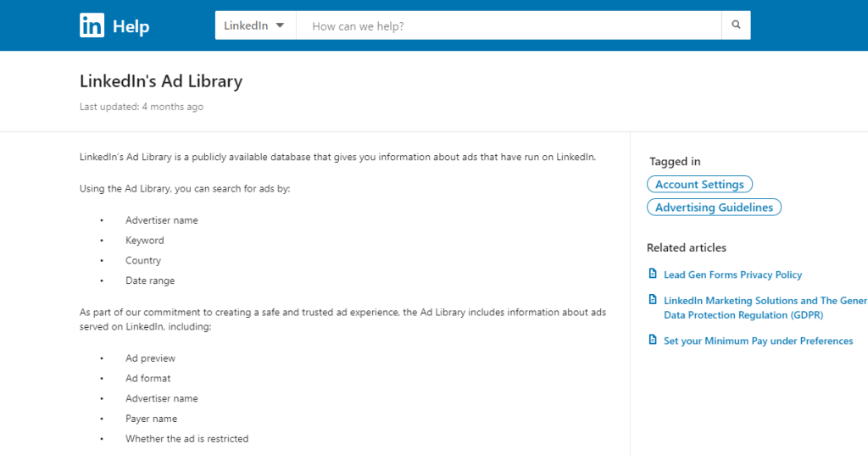868x455 pixels.
Task: Click document icon beside Minimum Pay article
Action: [x=653, y=340]
